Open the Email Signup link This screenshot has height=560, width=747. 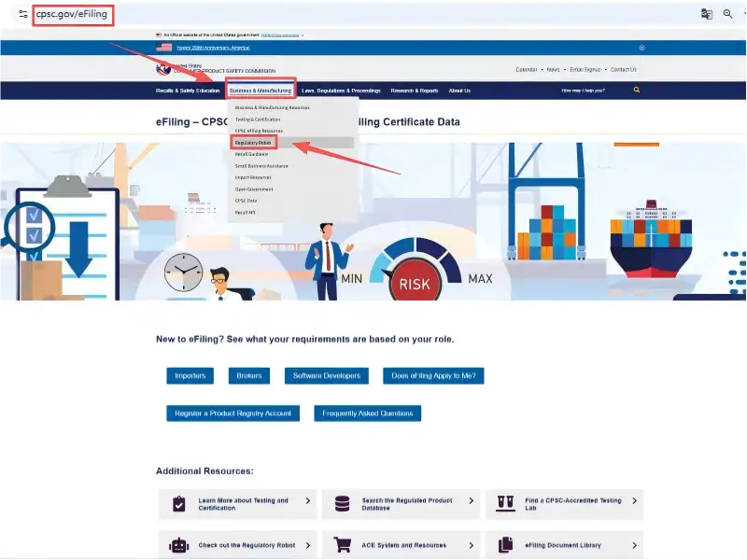(585, 69)
